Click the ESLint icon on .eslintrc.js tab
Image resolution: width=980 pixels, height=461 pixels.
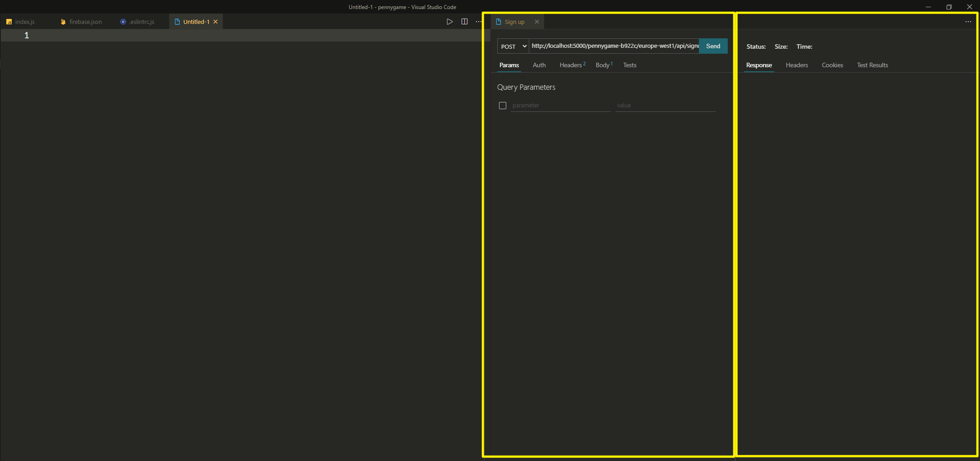pyautogui.click(x=122, y=21)
